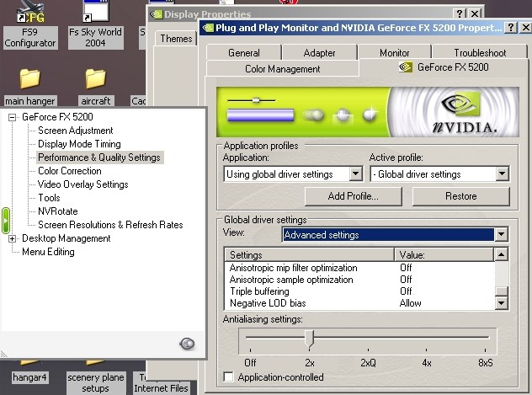Open the main hanger folder icon
Image resolution: width=532 pixels, height=395 pixels.
coord(29,79)
